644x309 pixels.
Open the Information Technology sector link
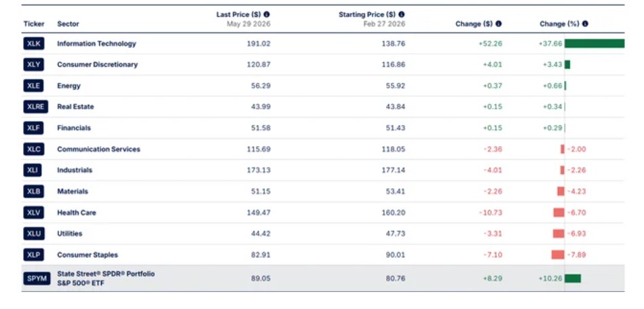96,43
